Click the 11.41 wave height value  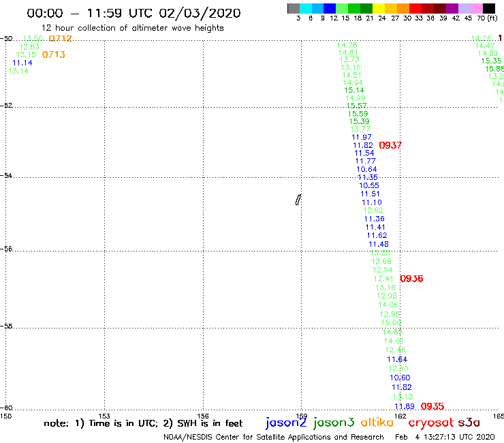[375, 227]
